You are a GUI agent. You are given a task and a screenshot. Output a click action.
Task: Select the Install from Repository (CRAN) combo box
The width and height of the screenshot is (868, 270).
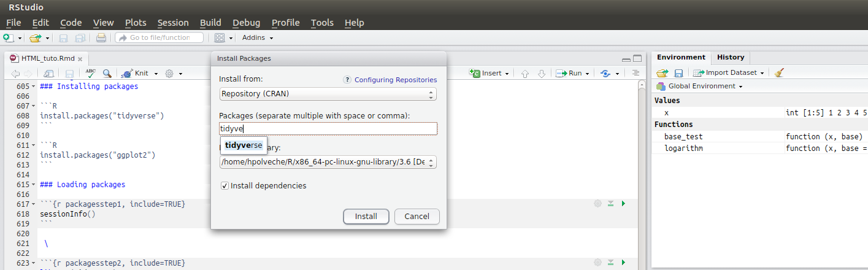point(328,94)
